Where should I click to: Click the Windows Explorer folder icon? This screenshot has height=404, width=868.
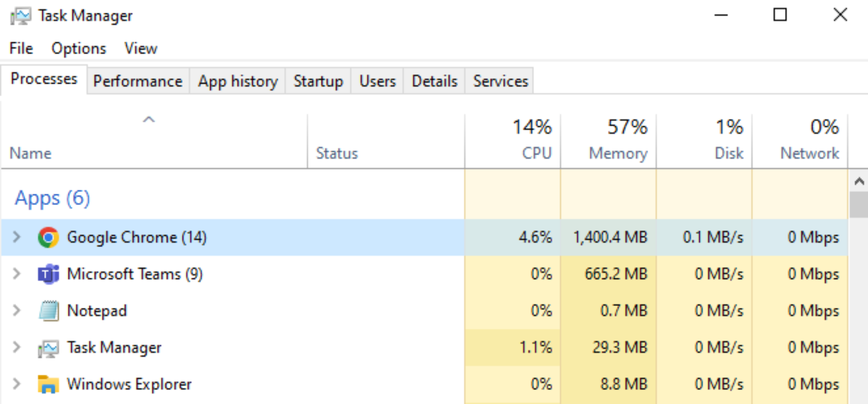tap(48, 384)
